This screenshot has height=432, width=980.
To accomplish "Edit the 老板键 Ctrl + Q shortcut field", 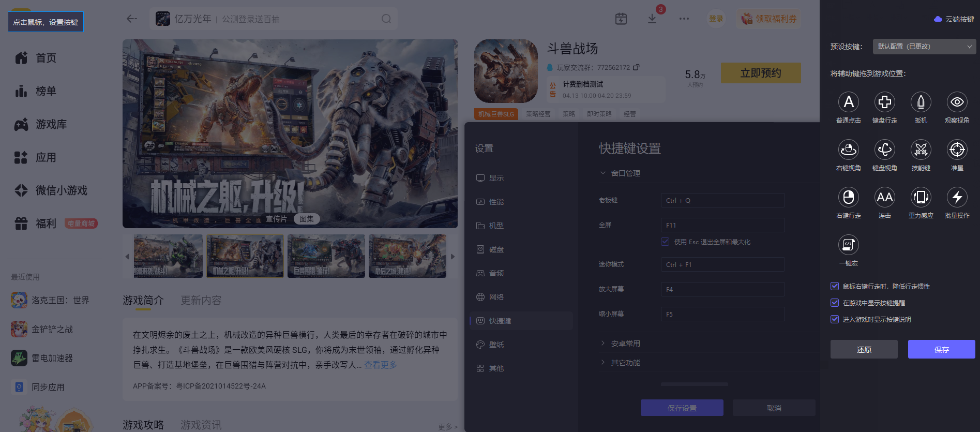I will pos(723,200).
